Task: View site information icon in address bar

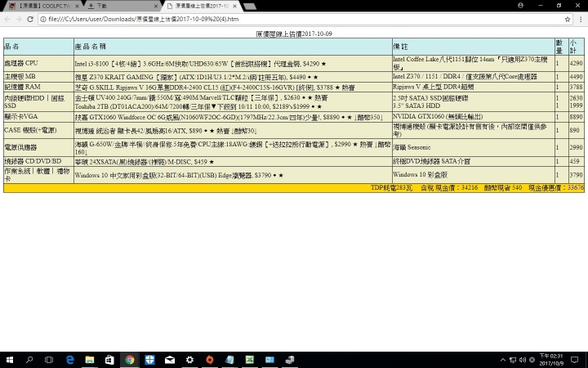Action: (43, 19)
